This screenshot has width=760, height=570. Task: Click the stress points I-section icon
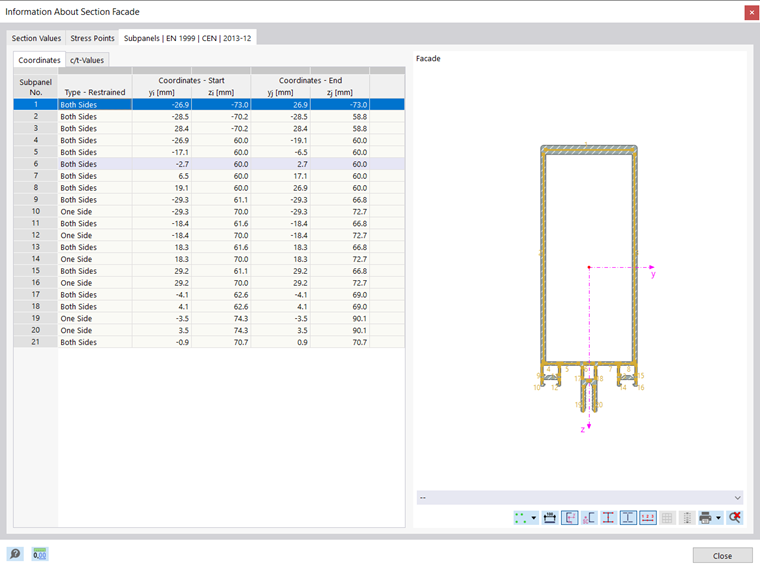tap(609, 518)
